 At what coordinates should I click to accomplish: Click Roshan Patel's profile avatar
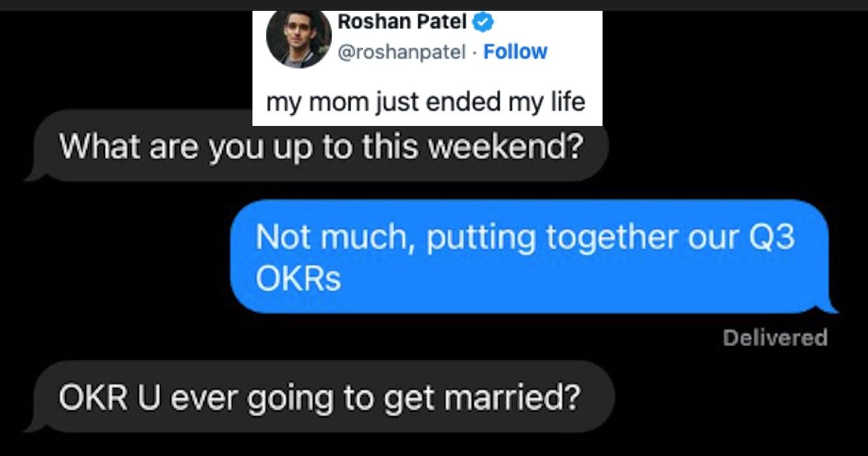[x=299, y=39]
